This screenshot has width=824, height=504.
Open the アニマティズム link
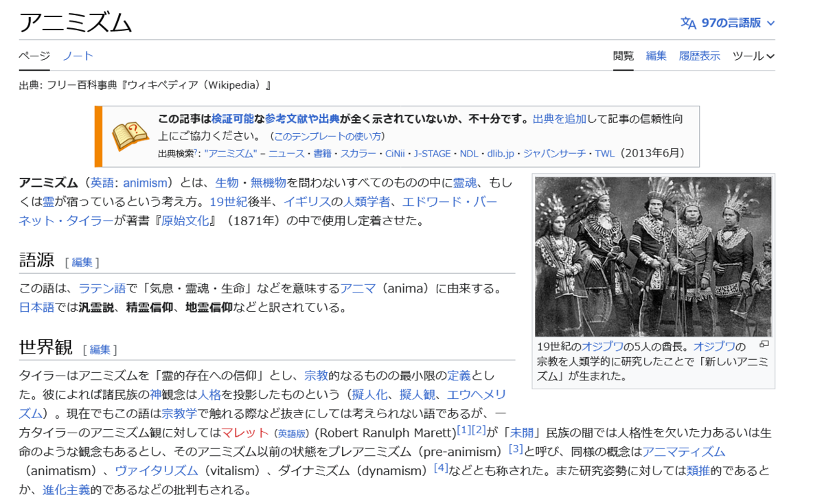[x=683, y=453]
